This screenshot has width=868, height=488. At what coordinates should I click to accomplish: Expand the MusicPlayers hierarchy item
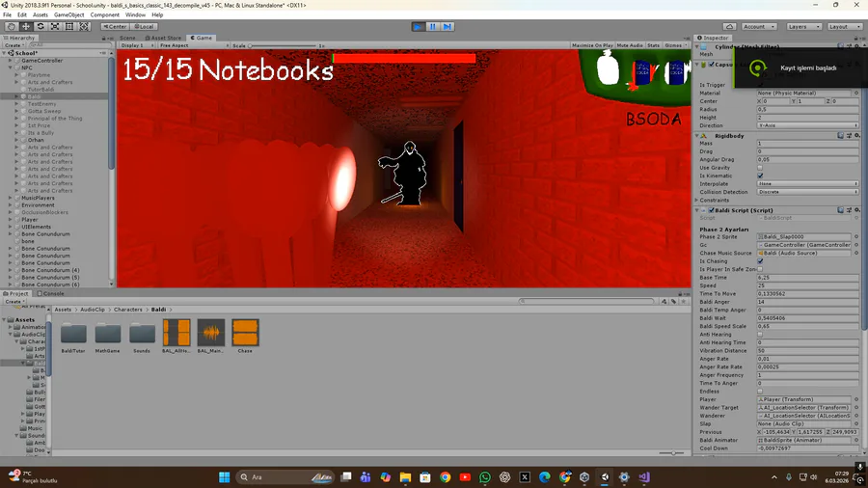point(10,198)
